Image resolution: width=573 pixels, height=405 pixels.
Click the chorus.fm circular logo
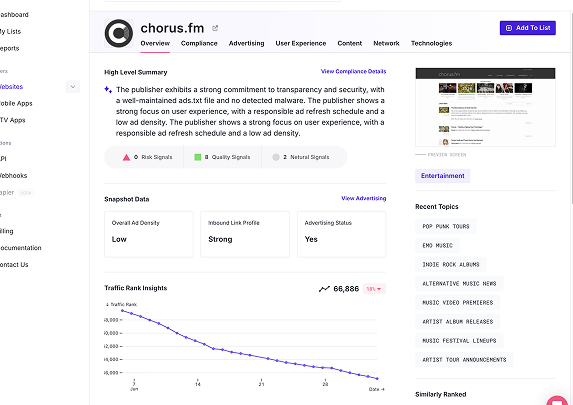[119, 33]
